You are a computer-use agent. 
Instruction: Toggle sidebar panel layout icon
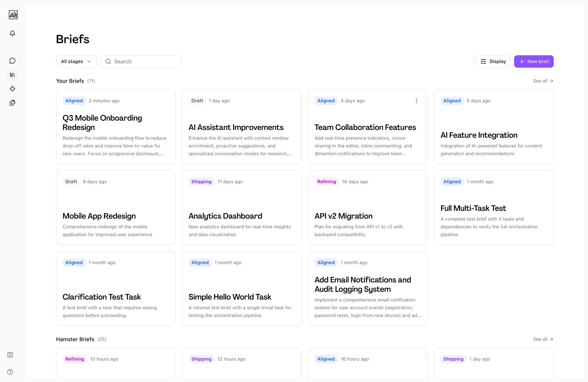(10, 355)
